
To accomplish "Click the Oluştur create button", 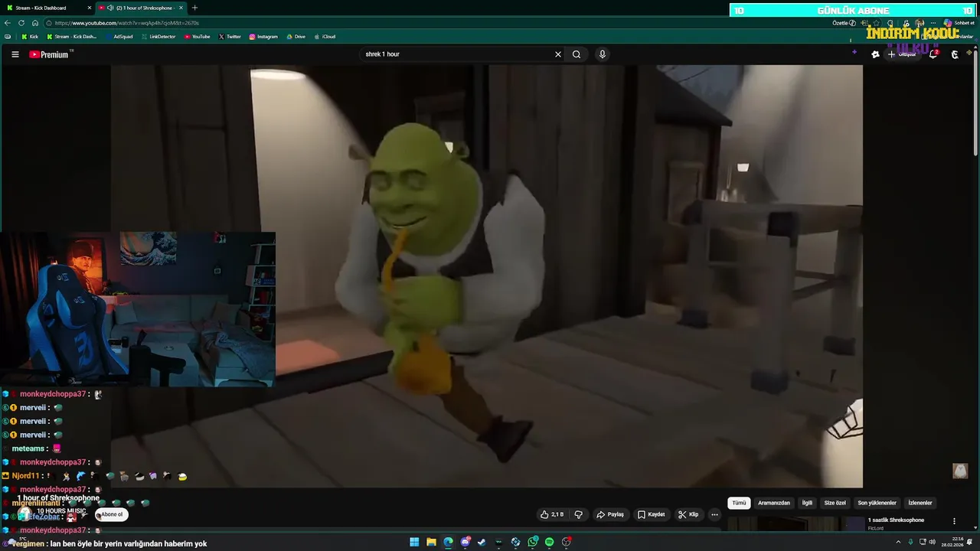I will 902,54.
